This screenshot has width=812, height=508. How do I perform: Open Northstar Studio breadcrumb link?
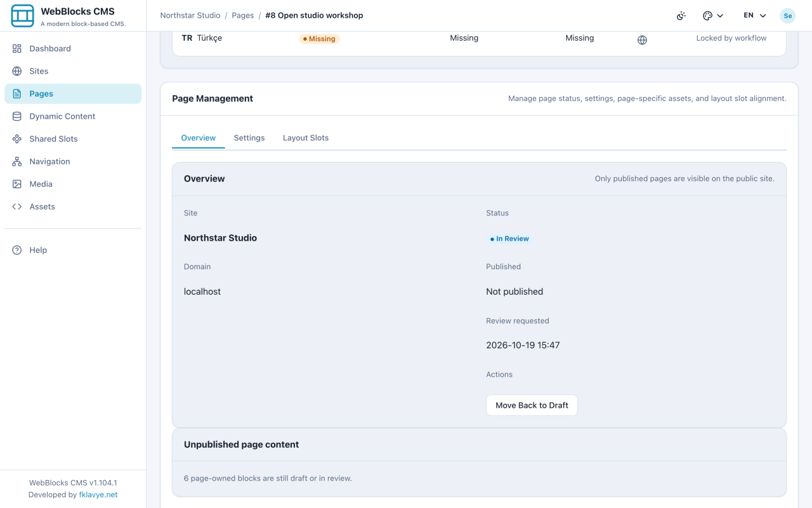[190, 15]
